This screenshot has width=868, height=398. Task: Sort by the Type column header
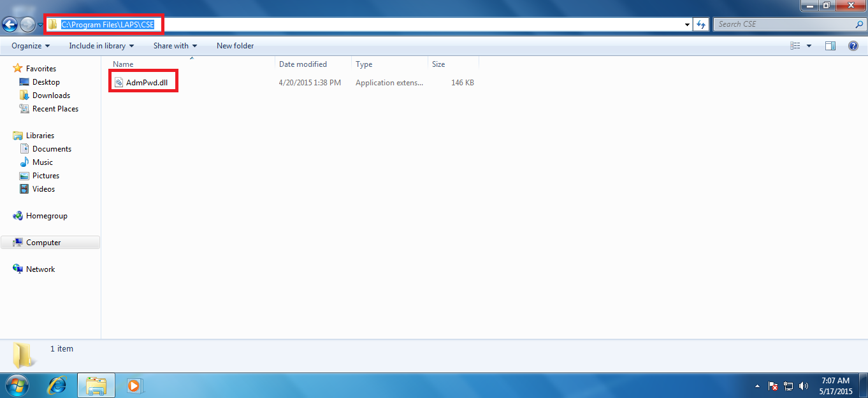[389, 64]
